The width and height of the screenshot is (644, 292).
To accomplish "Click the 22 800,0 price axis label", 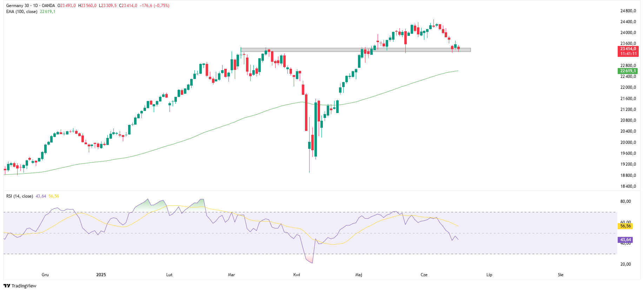I will click(x=628, y=66).
